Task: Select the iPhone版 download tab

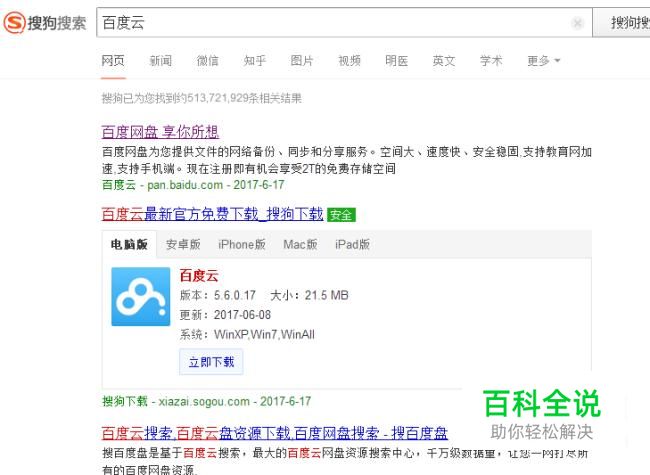Action: tap(242, 245)
